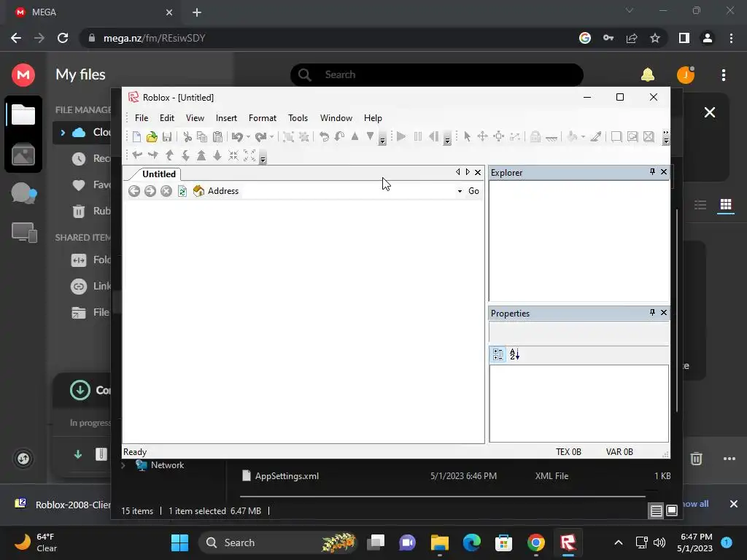Click the browser Back arrow in Untitled tab
Viewport: 747px width, 560px height.
[134, 191]
